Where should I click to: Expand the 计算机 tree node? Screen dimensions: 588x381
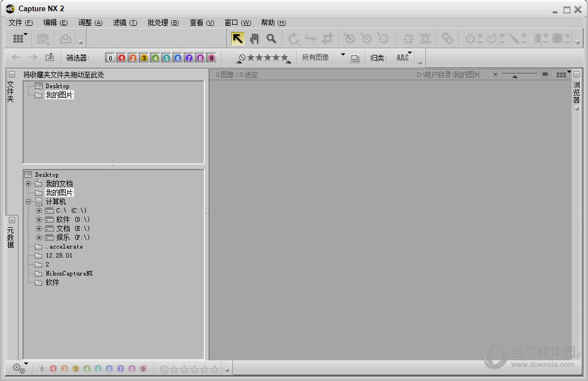pos(28,201)
